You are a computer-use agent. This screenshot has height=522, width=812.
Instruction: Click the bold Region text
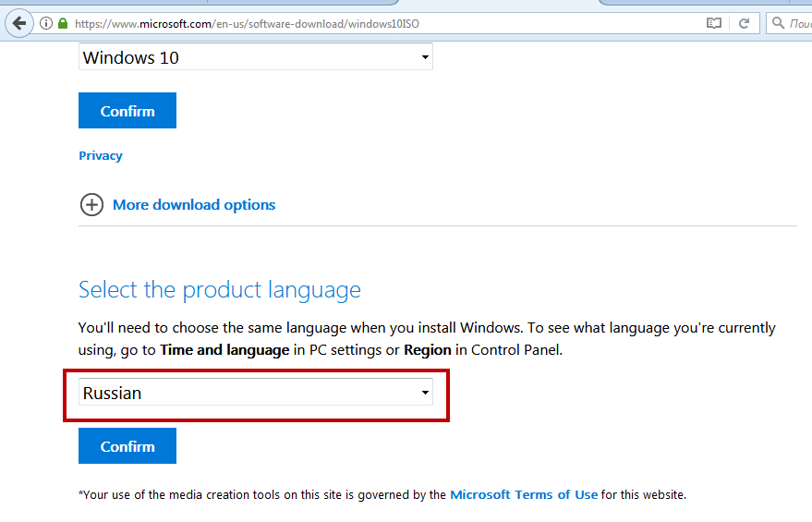coord(428,350)
